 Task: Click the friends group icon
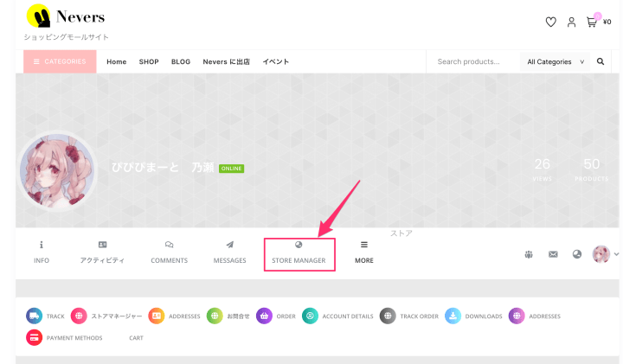point(529,254)
